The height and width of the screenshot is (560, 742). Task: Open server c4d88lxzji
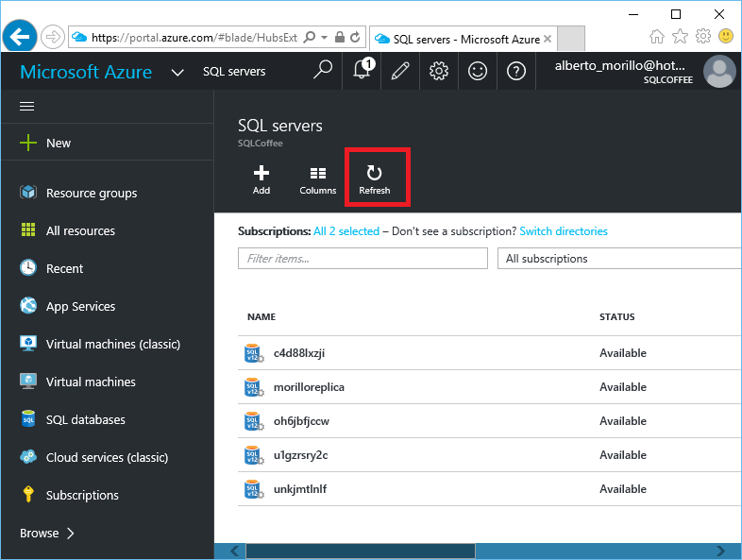coord(299,353)
